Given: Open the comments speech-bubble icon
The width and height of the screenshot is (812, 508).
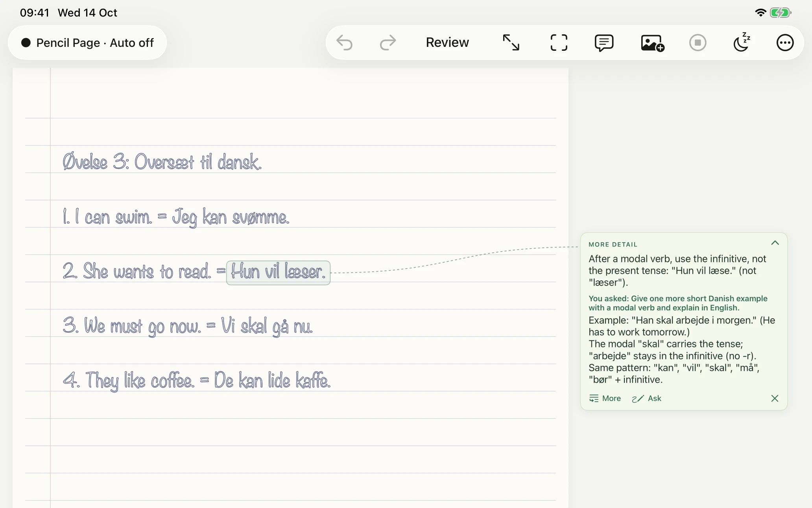Looking at the screenshot, I should coord(604,43).
